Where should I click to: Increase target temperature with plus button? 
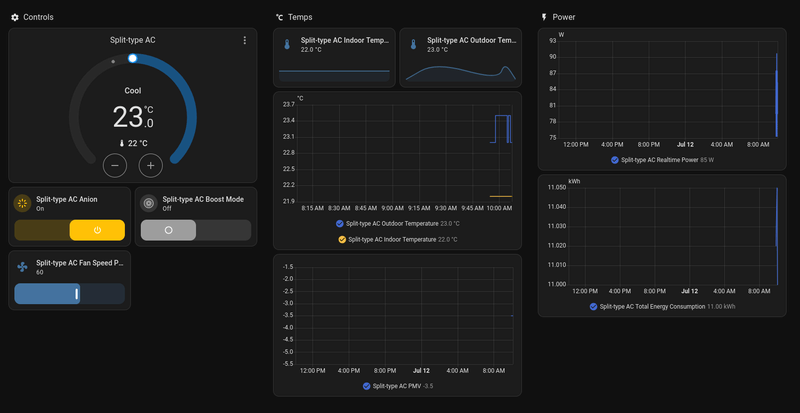[151, 165]
